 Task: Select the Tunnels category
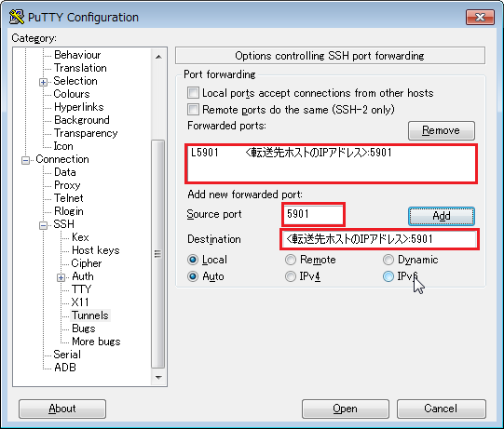[x=90, y=315]
